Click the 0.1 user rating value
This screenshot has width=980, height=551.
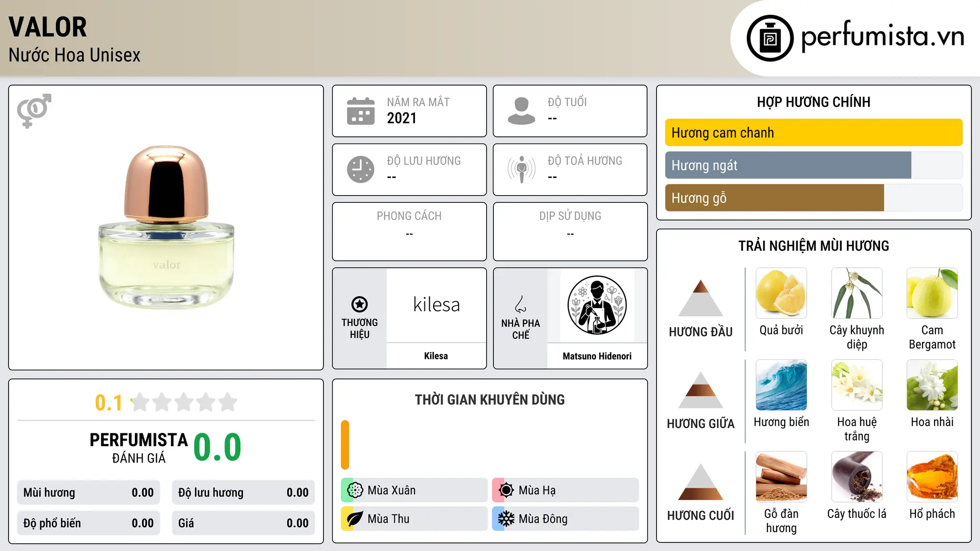(109, 403)
